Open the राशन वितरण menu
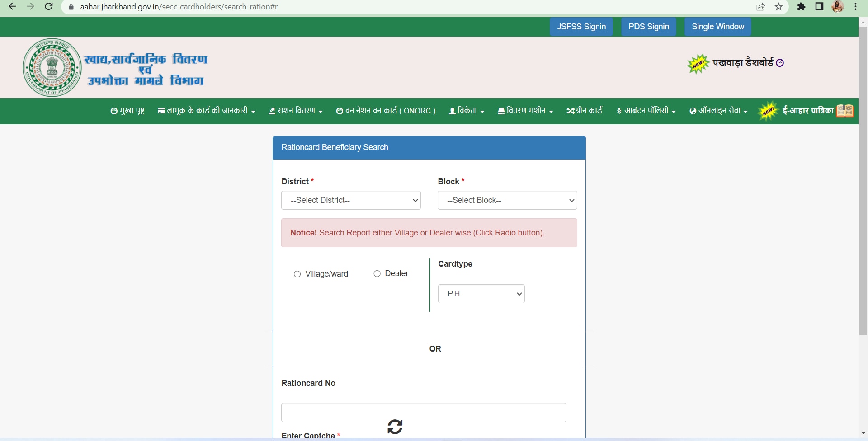Viewport: 868px width, 441px height. 296,111
